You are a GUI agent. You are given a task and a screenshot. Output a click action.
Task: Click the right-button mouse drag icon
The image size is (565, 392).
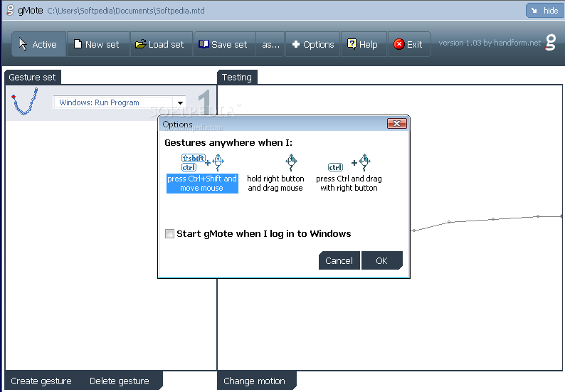tap(291, 162)
